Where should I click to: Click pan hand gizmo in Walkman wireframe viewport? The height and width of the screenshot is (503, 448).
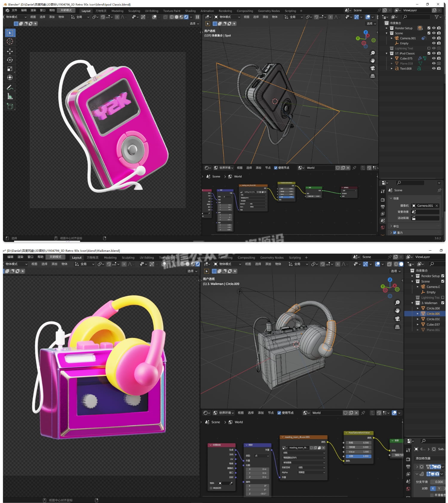[x=397, y=311]
